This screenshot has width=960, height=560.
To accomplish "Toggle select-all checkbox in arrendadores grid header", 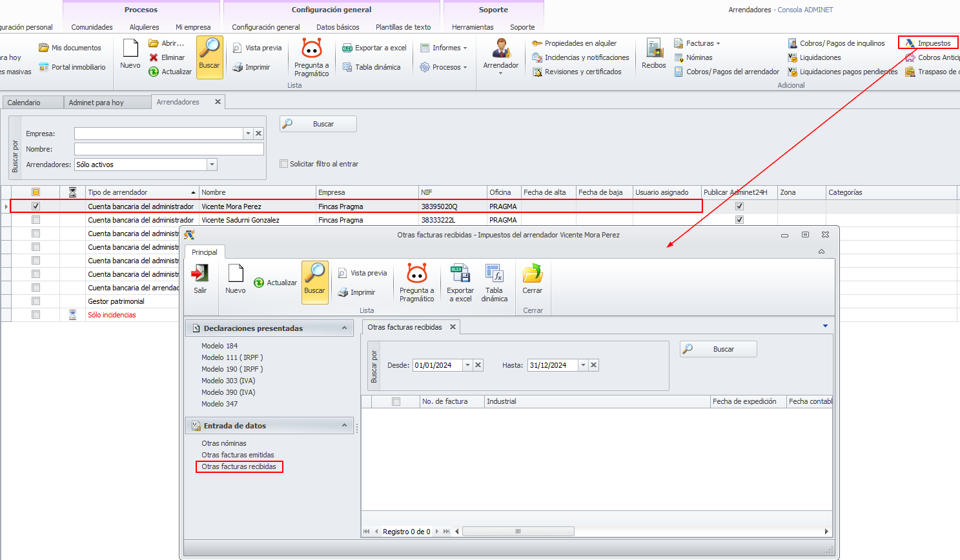I will pos(36,192).
